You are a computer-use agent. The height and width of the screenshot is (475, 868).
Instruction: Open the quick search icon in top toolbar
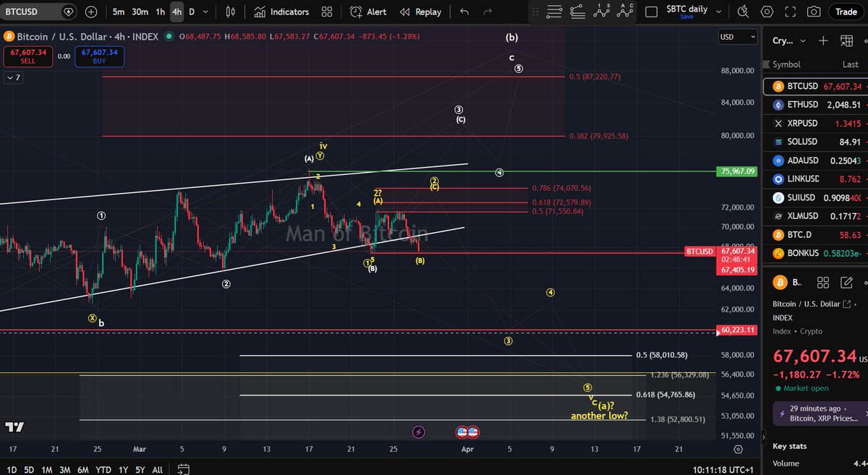click(744, 12)
